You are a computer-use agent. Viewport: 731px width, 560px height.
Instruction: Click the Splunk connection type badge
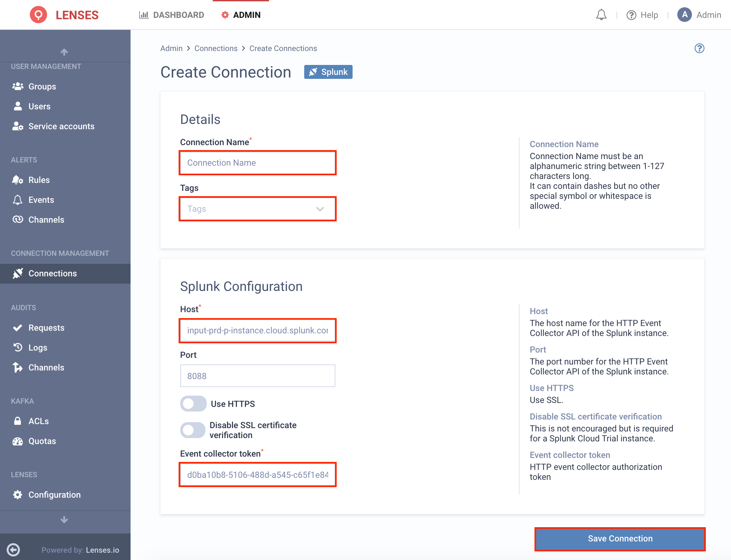click(x=328, y=72)
